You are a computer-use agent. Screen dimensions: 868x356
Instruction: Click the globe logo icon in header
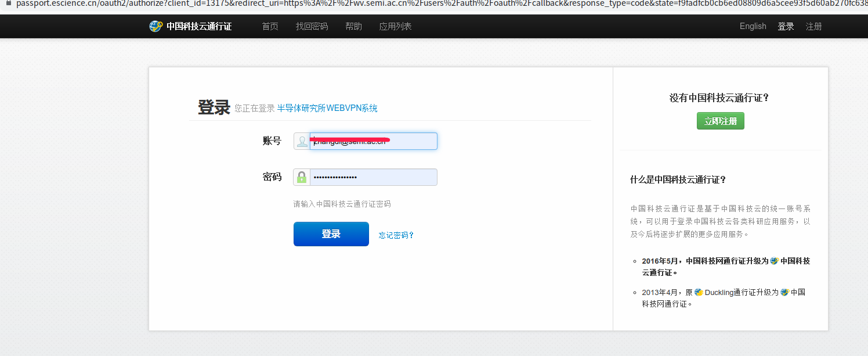pos(155,26)
